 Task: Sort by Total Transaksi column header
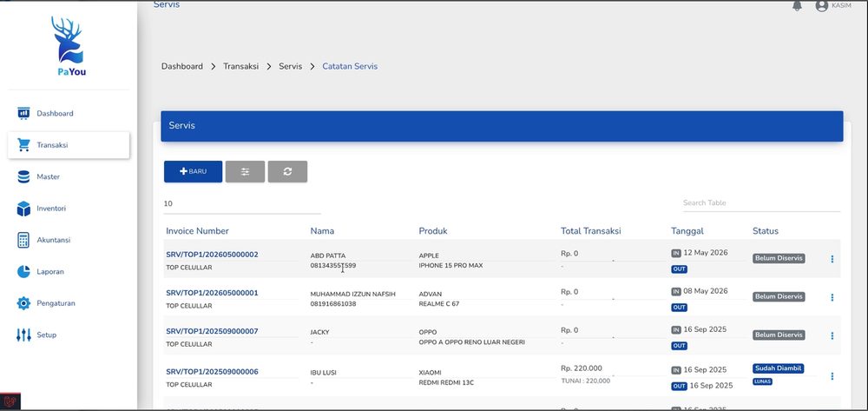pyautogui.click(x=590, y=231)
